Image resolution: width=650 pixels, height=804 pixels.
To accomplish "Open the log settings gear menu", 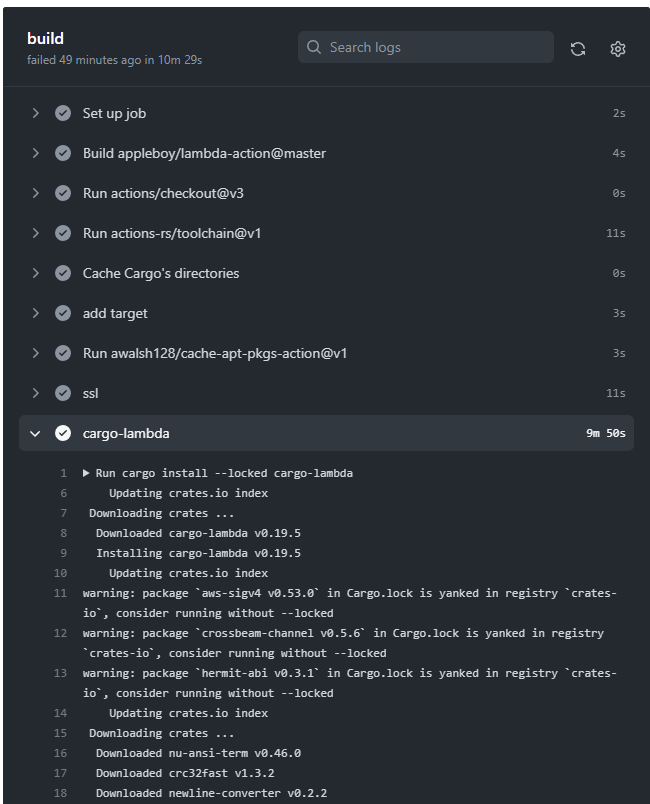I will (x=618, y=48).
